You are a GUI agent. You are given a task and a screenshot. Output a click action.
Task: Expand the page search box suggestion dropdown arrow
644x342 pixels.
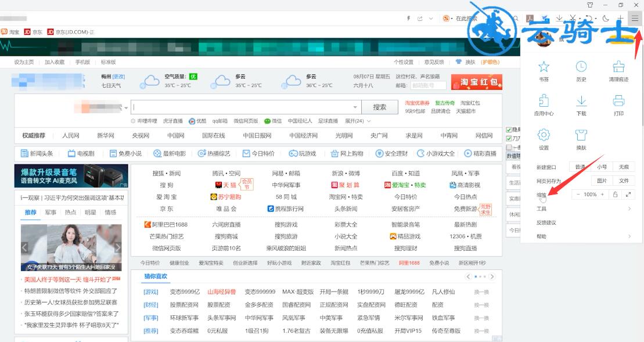pos(355,107)
